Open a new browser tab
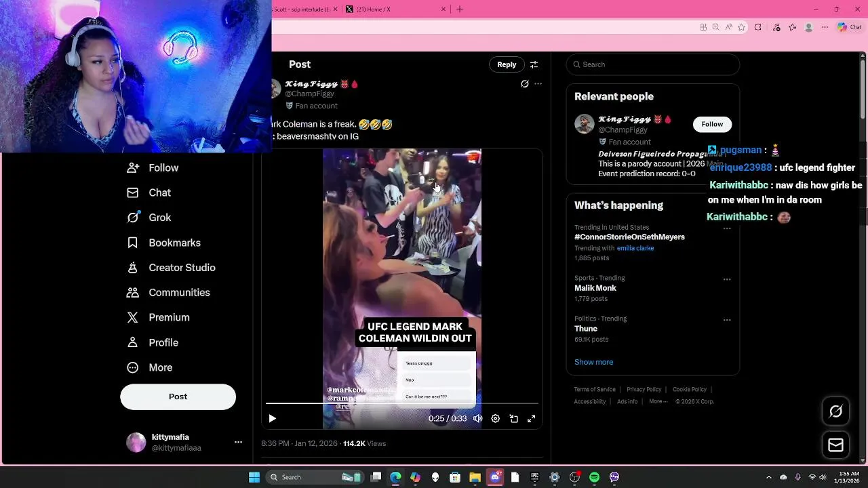The image size is (868, 488). [x=460, y=9]
